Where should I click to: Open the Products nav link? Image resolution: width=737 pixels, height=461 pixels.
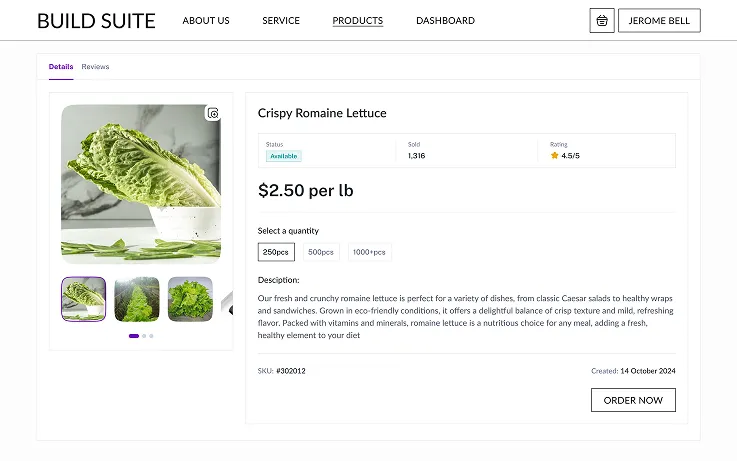(358, 21)
